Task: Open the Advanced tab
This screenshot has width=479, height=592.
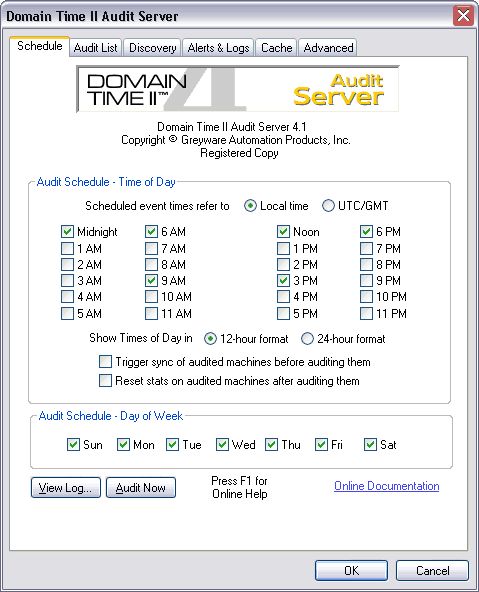Action: click(x=328, y=48)
